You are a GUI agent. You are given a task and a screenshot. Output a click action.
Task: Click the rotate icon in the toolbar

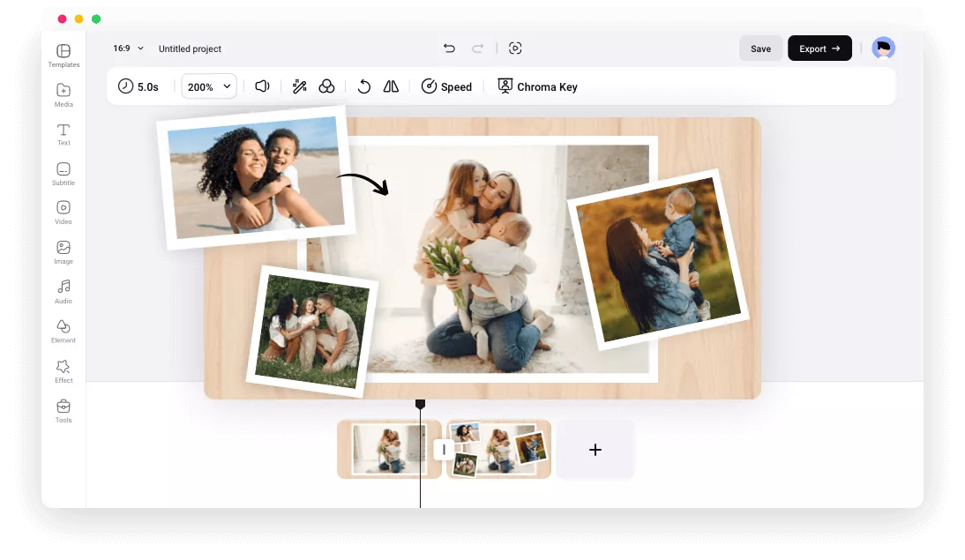(363, 86)
